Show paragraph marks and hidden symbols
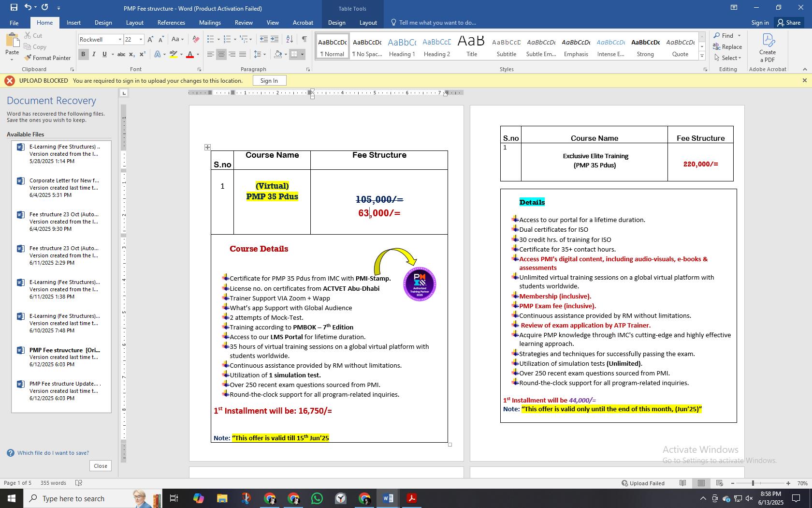Screen dimensions: 812x508 coord(304,40)
